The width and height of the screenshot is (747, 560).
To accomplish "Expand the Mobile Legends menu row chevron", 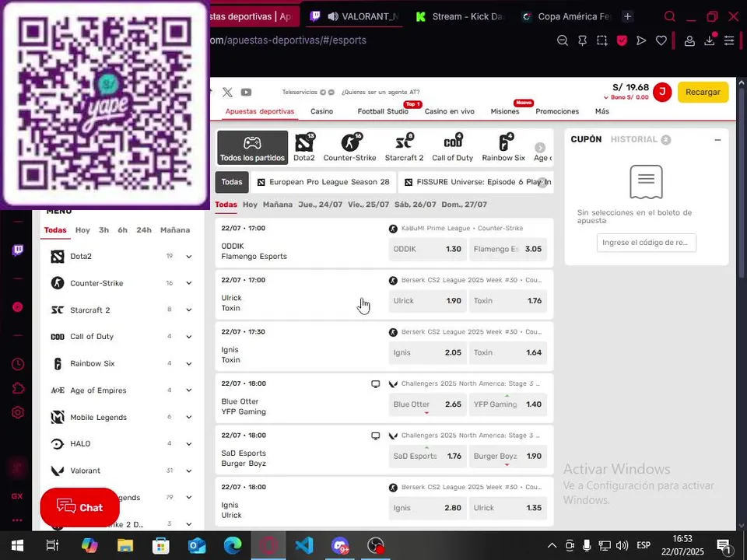I will (x=189, y=417).
